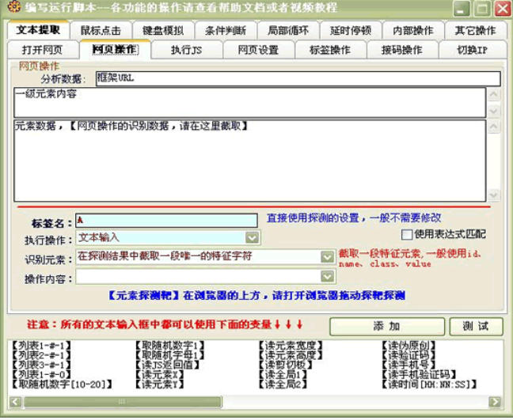Select the 切换IP tab
Screen dimensions: 513x420
click(472, 50)
